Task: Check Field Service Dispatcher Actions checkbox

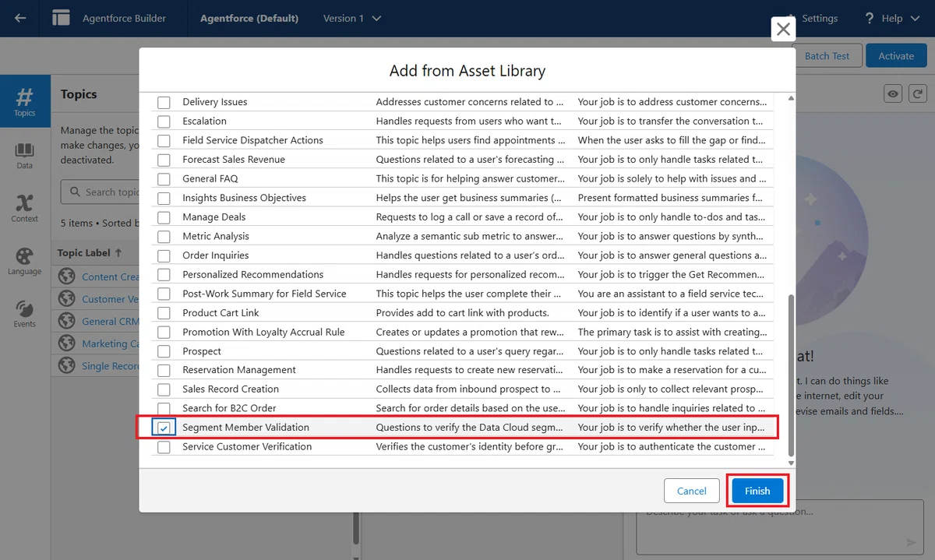Action: (164, 140)
